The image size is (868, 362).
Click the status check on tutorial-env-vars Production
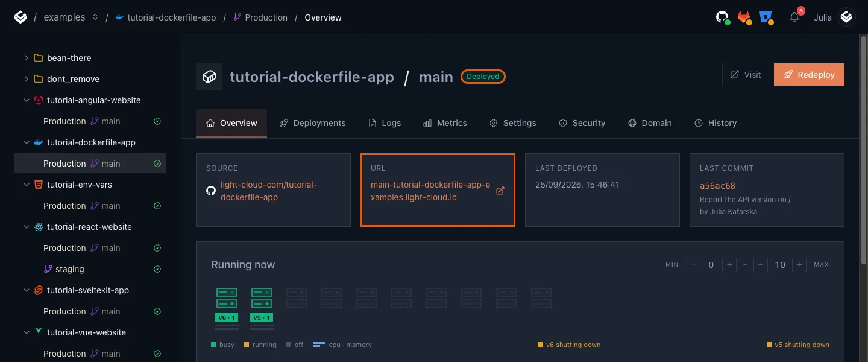(x=157, y=206)
